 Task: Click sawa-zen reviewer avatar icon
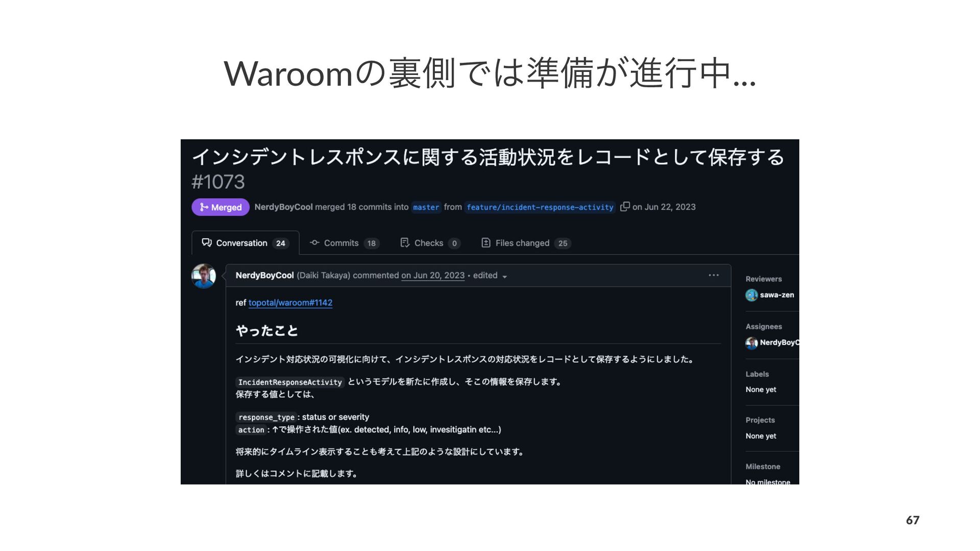click(x=751, y=295)
